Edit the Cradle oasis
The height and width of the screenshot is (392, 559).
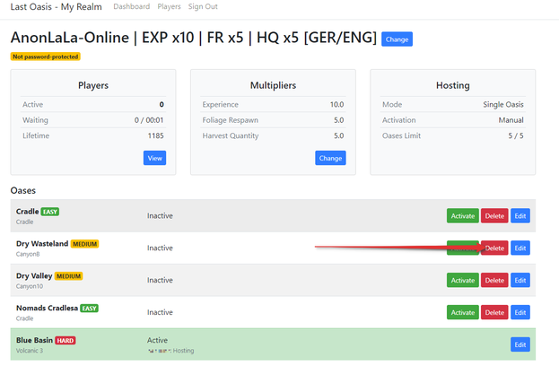click(x=520, y=216)
